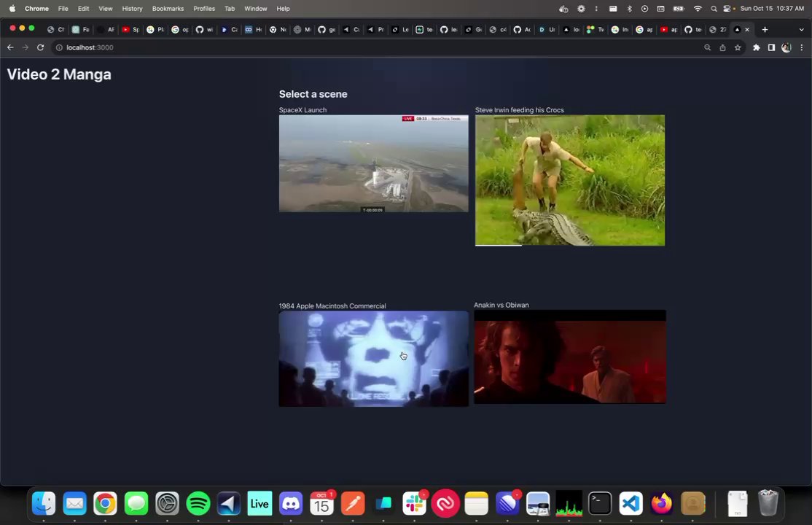Click the date and time in menu bar
The width and height of the screenshot is (812, 525).
(772, 8)
